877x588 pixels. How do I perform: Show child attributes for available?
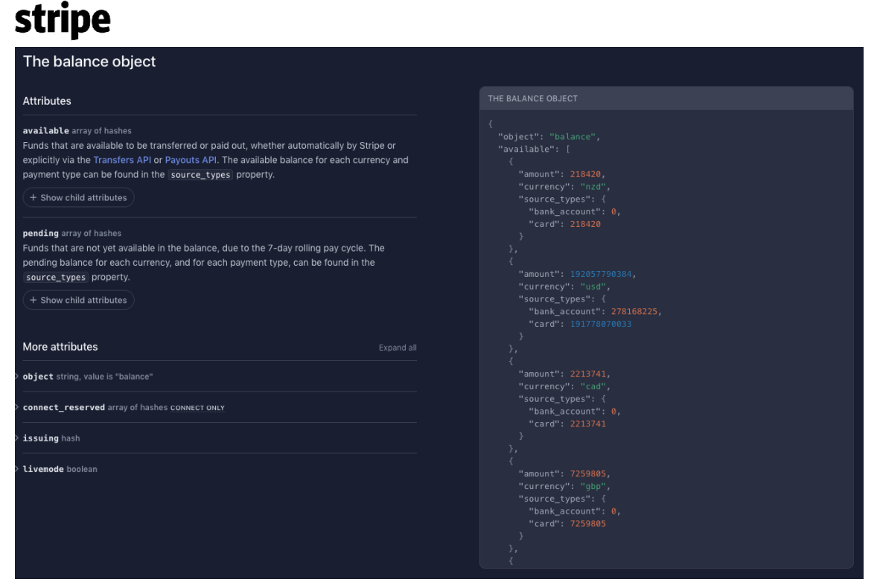click(78, 198)
